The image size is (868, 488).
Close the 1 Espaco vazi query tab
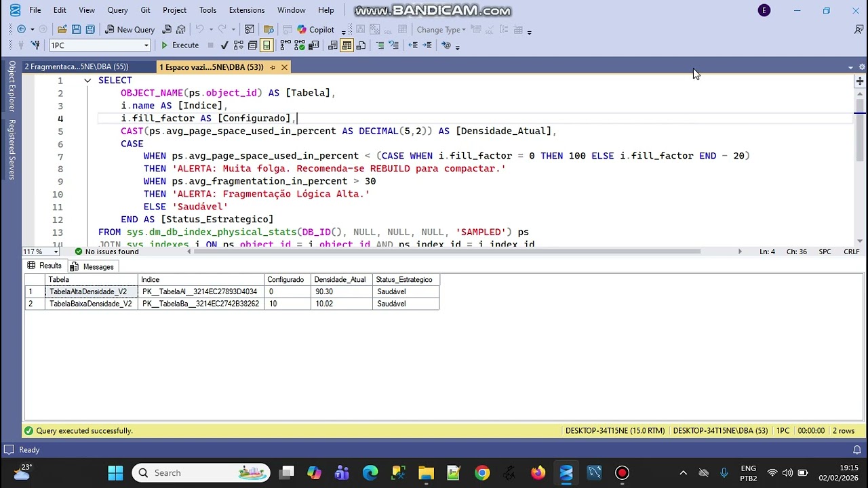(x=284, y=67)
